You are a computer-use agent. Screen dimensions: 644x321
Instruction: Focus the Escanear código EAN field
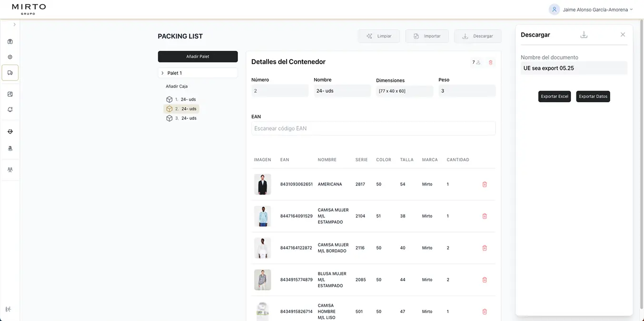[373, 128]
